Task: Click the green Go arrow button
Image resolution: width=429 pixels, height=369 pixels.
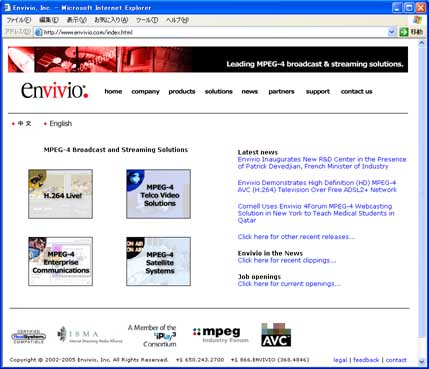Action: coord(404,32)
